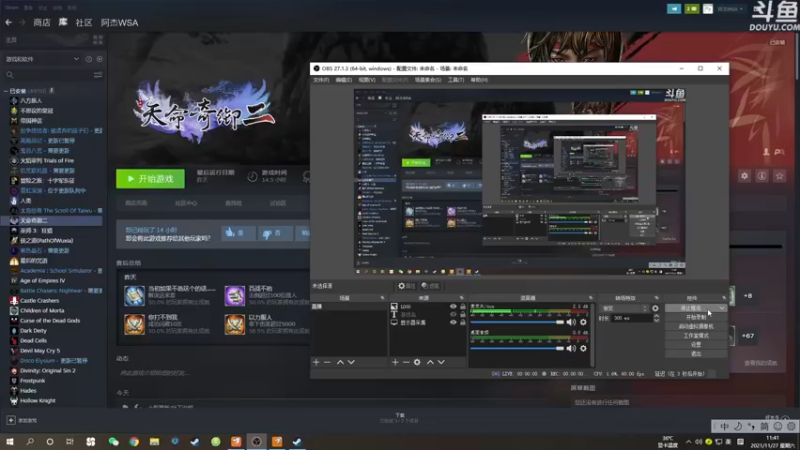Toggle visibility of the text source row
The width and height of the screenshot is (800, 450).
pyautogui.click(x=453, y=314)
